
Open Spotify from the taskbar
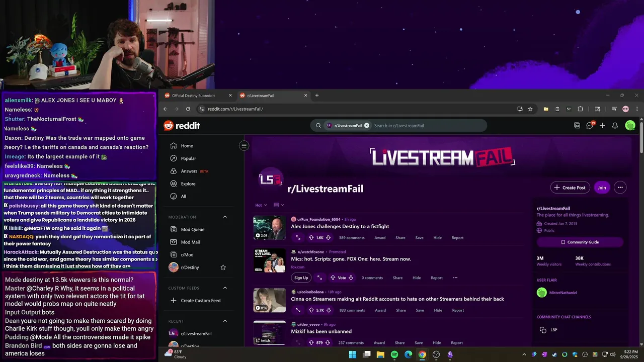click(x=394, y=354)
